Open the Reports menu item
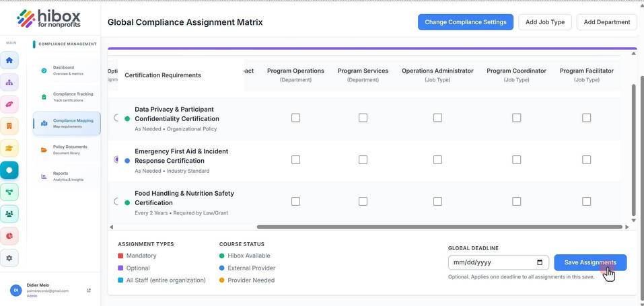The height and width of the screenshot is (306, 644). [x=67, y=176]
